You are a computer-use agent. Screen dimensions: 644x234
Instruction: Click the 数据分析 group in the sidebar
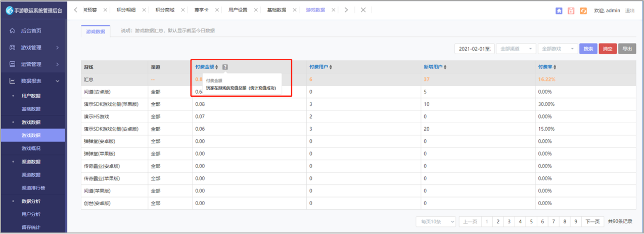pyautogui.click(x=31, y=201)
